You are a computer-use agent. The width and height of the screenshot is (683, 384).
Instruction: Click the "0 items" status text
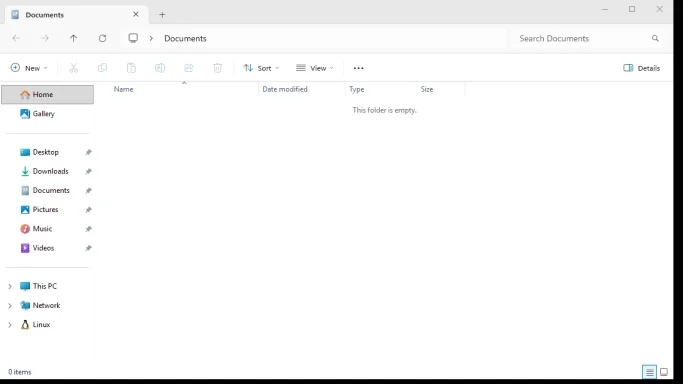point(20,372)
